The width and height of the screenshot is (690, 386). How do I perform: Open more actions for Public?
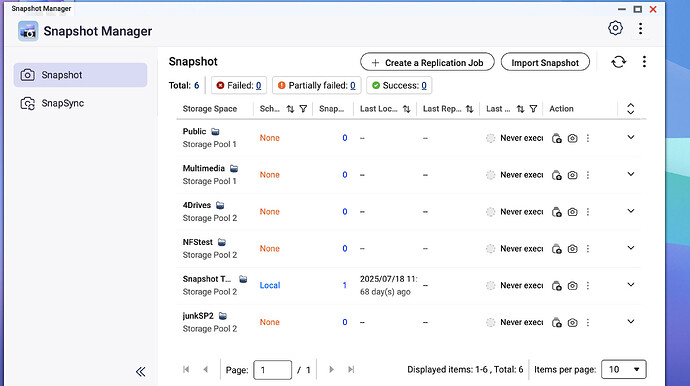tap(588, 138)
